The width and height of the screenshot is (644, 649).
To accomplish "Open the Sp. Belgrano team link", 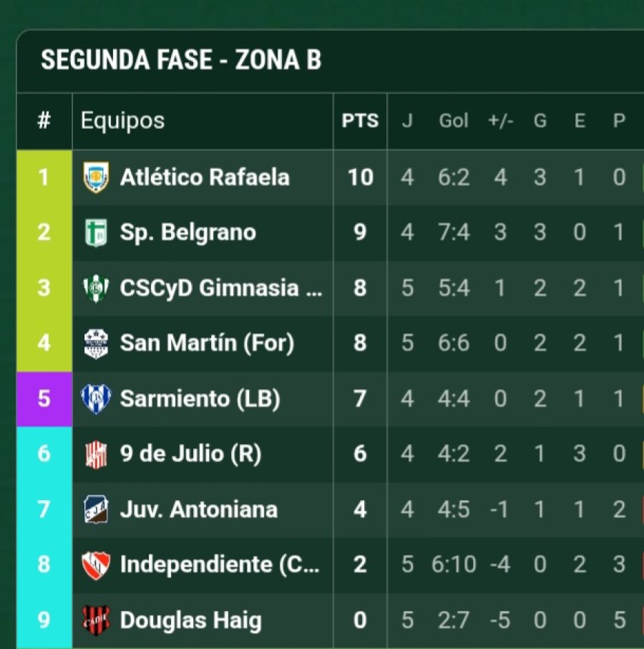I will click(x=187, y=233).
